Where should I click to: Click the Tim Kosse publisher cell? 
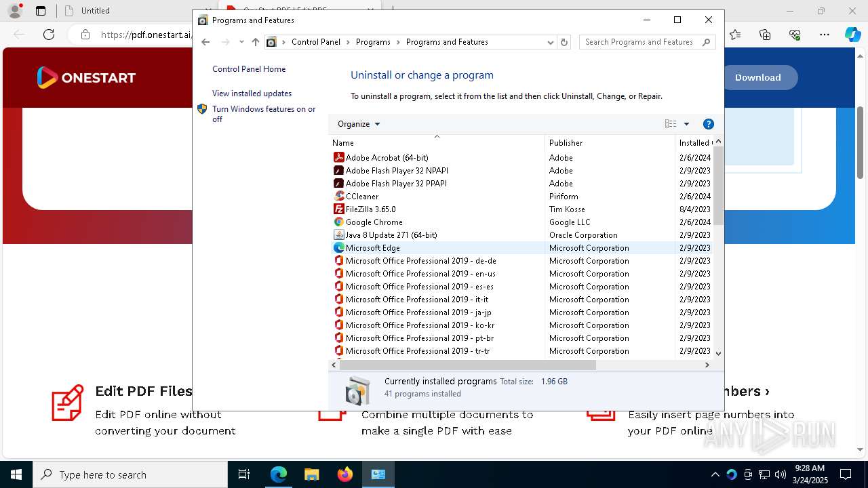click(567, 209)
